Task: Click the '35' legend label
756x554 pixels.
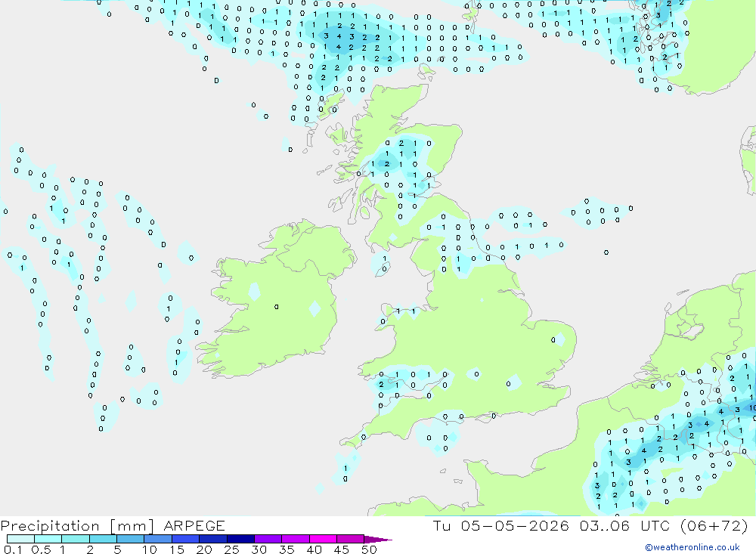Action: pyautogui.click(x=287, y=549)
